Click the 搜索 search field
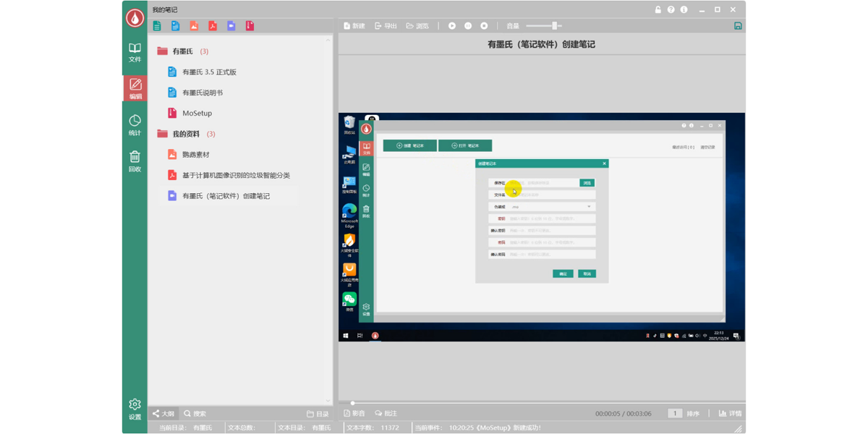This screenshot has width=868, height=434. [x=195, y=414]
